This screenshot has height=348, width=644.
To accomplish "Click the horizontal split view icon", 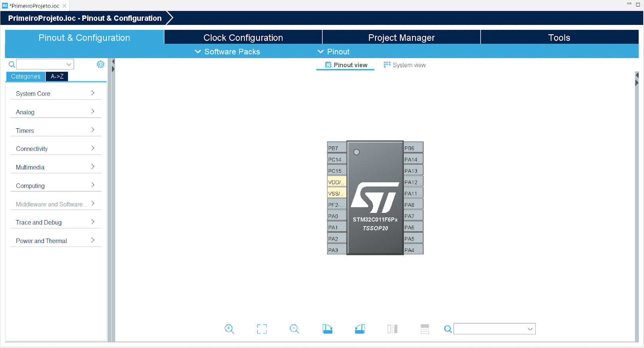I will 425,329.
